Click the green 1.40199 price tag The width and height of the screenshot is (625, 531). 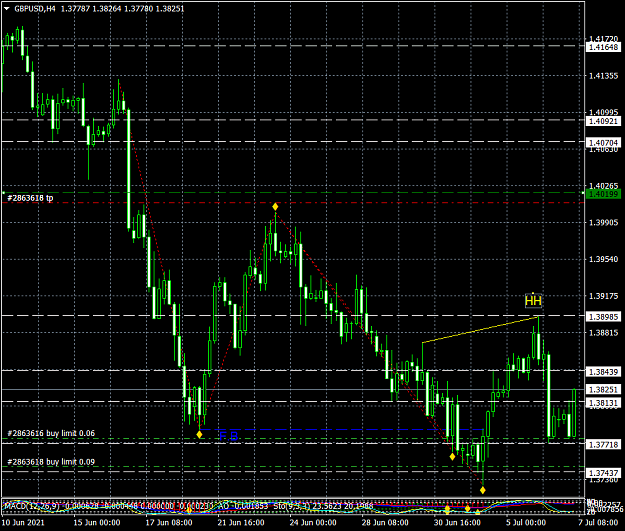tap(603, 194)
